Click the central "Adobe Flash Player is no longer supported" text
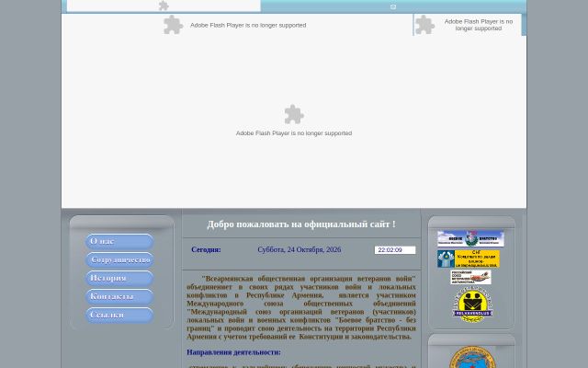The image size is (588, 368). pyautogui.click(x=294, y=133)
